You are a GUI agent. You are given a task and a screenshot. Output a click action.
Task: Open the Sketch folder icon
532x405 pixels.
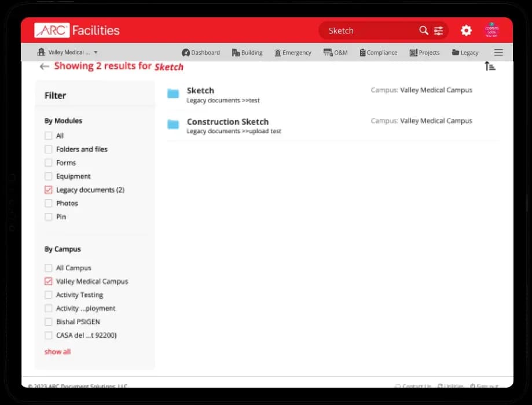pyautogui.click(x=173, y=93)
